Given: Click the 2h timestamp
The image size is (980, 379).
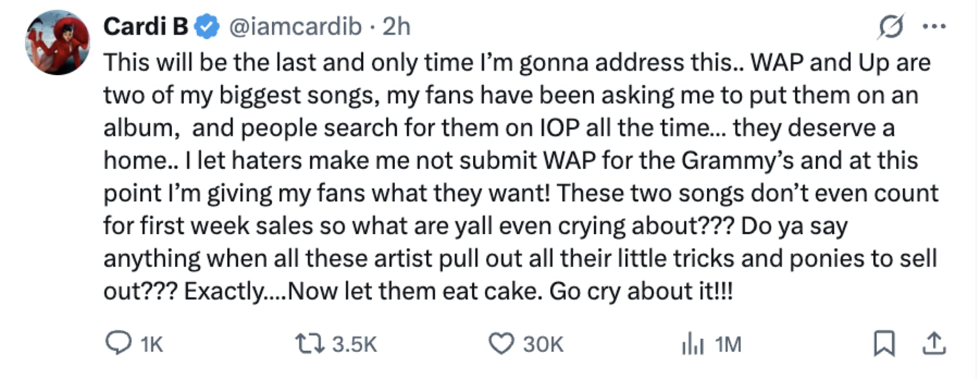Looking at the screenshot, I should click(x=396, y=27).
